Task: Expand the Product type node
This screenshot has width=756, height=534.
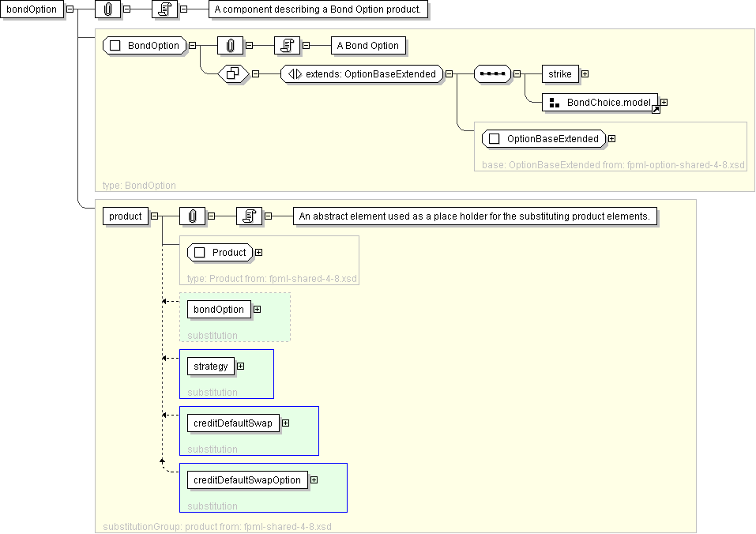Action: coord(258,253)
